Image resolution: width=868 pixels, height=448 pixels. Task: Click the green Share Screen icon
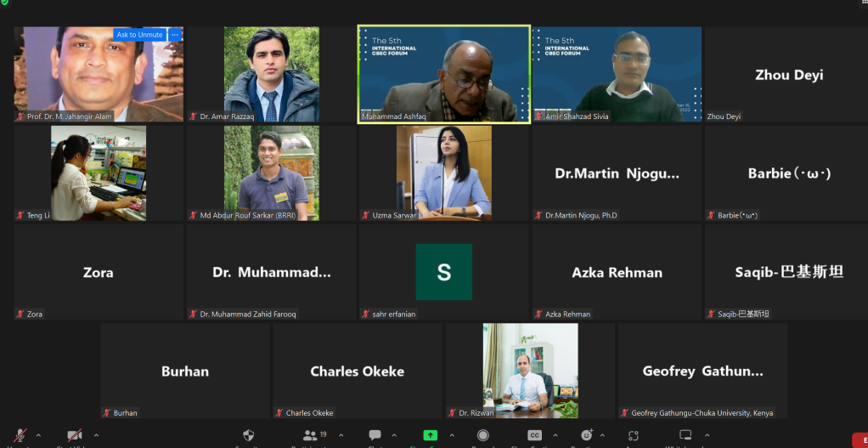coord(430,435)
